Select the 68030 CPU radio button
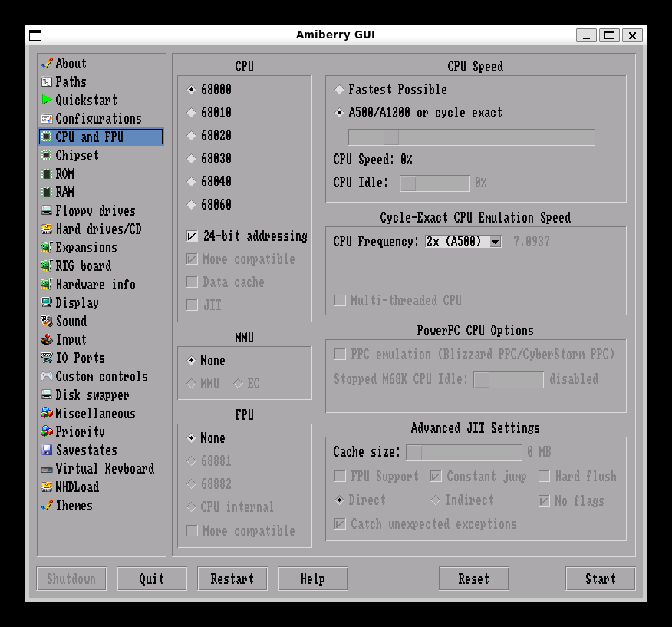The height and width of the screenshot is (627, 672). (192, 159)
